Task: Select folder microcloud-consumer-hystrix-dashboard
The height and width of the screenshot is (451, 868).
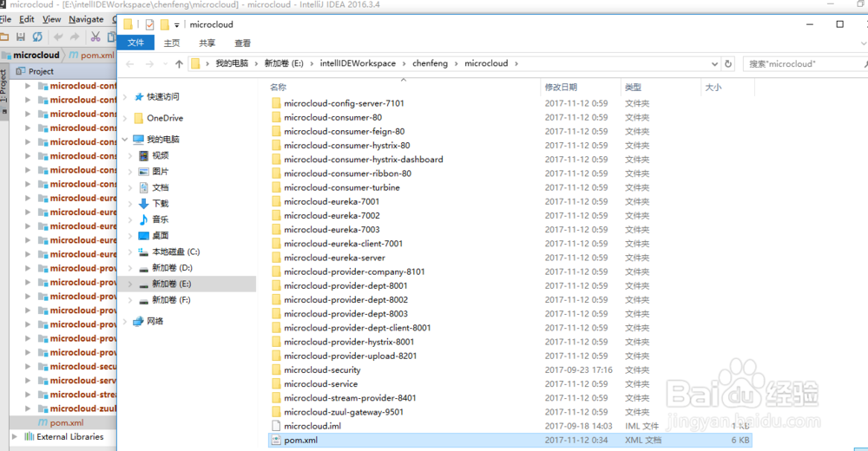Action: click(363, 160)
